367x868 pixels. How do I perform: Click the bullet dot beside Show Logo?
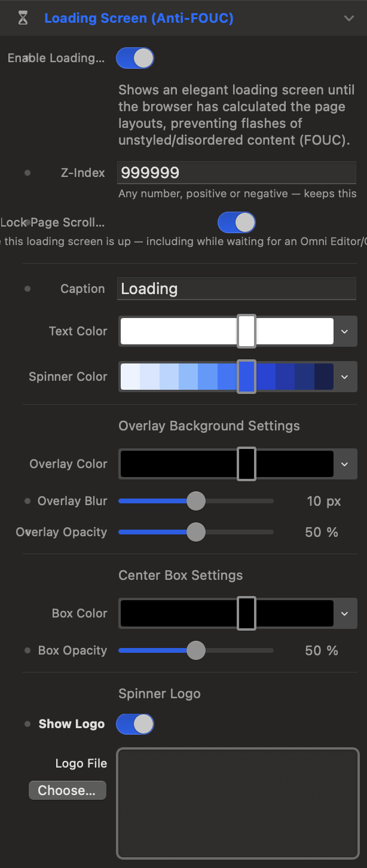[27, 724]
